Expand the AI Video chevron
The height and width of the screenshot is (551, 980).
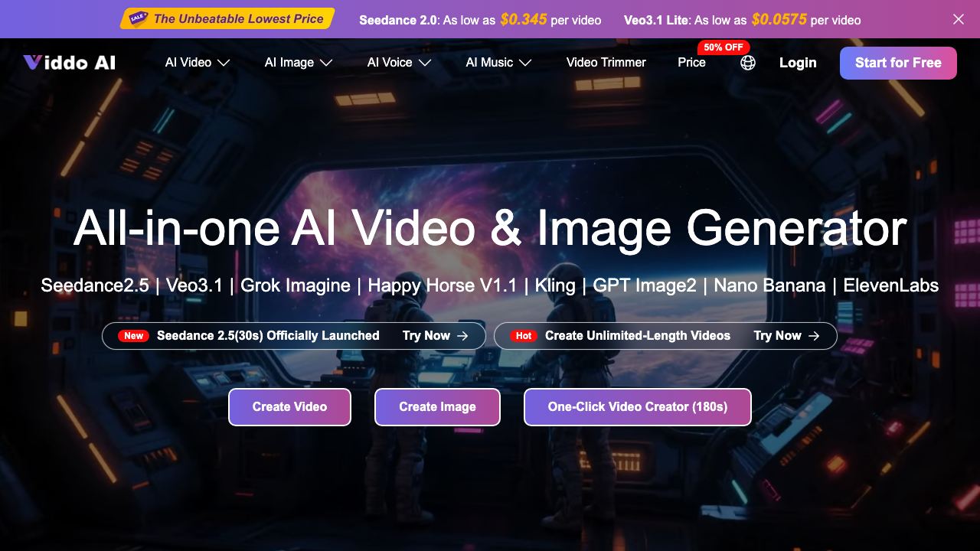(224, 63)
